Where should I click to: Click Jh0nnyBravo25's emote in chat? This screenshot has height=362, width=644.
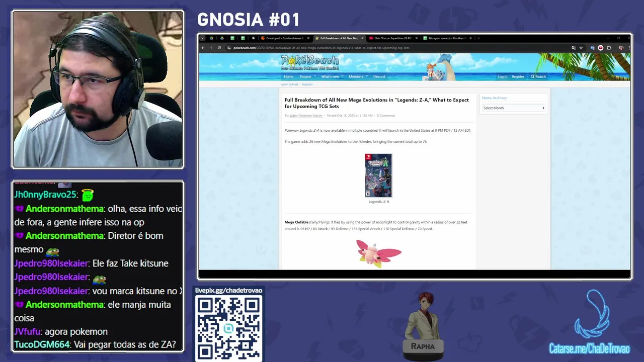point(88,195)
